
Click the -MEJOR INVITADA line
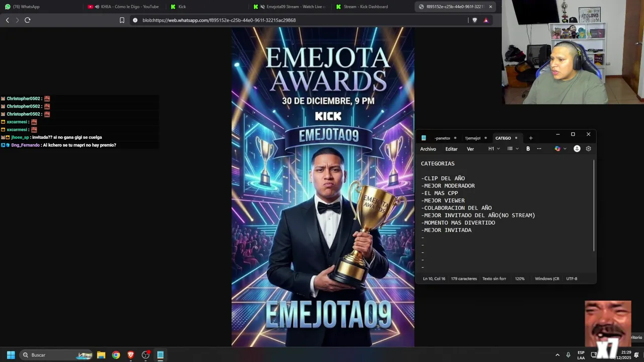click(446, 230)
